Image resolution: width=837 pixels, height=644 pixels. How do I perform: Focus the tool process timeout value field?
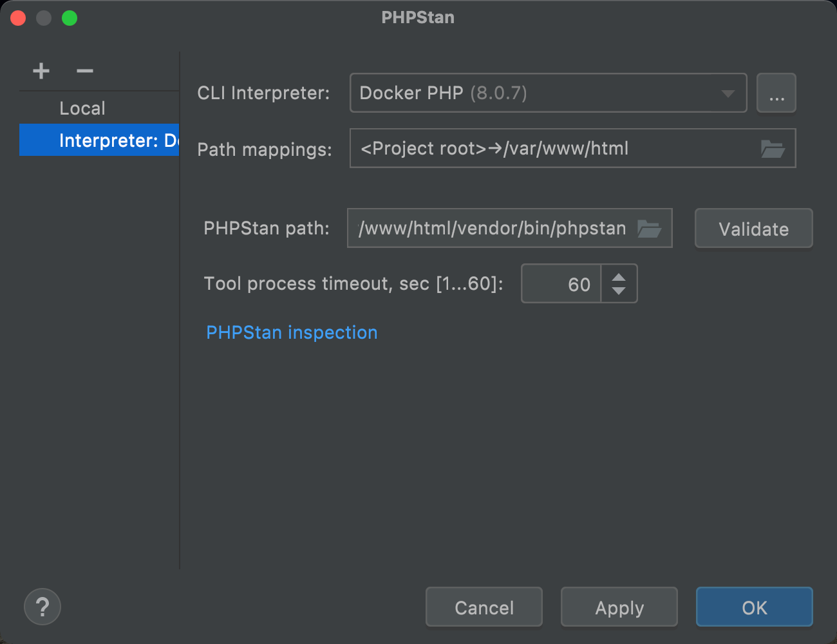coord(561,284)
